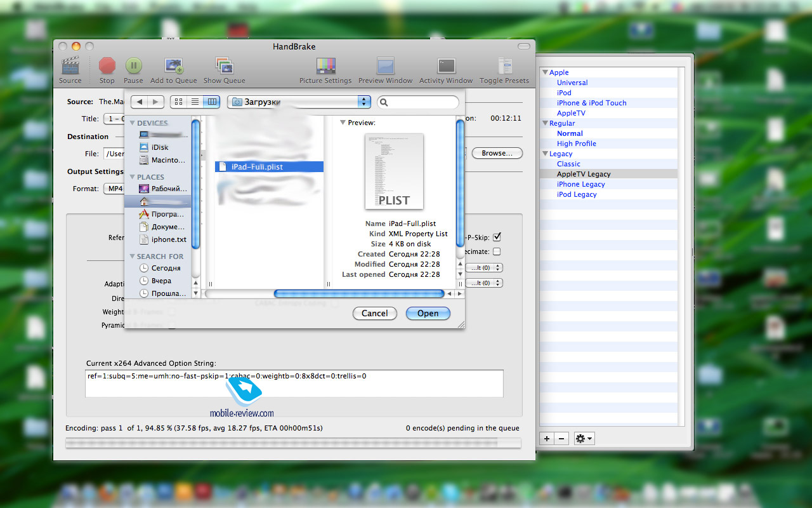Select the AppleTV preset
This screenshot has width=812, height=508.
click(x=571, y=113)
